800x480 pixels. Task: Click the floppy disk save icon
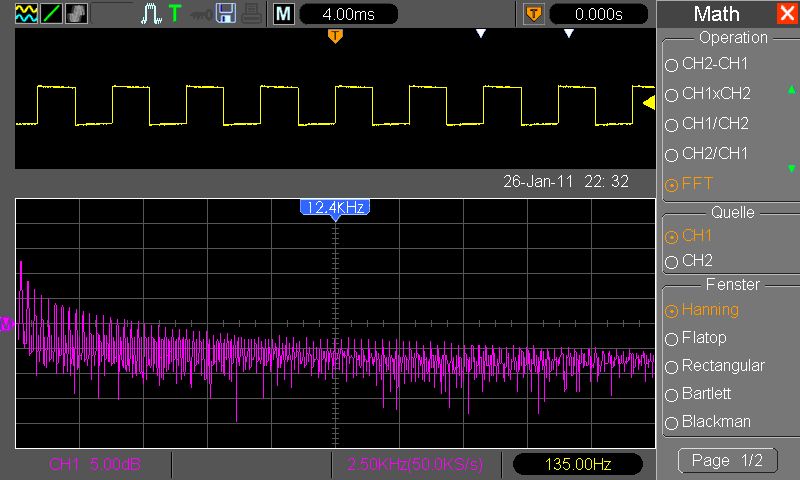226,14
